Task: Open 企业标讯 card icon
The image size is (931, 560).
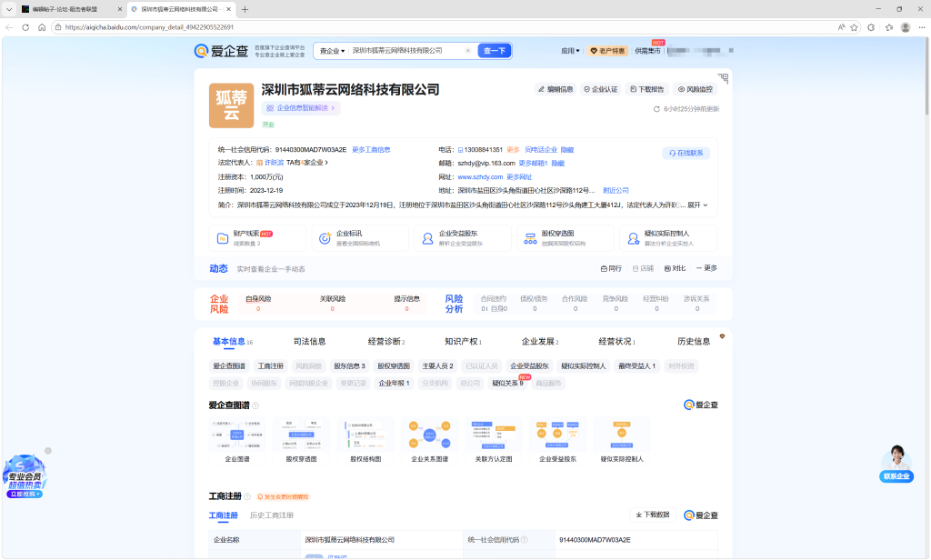Action: 325,239
